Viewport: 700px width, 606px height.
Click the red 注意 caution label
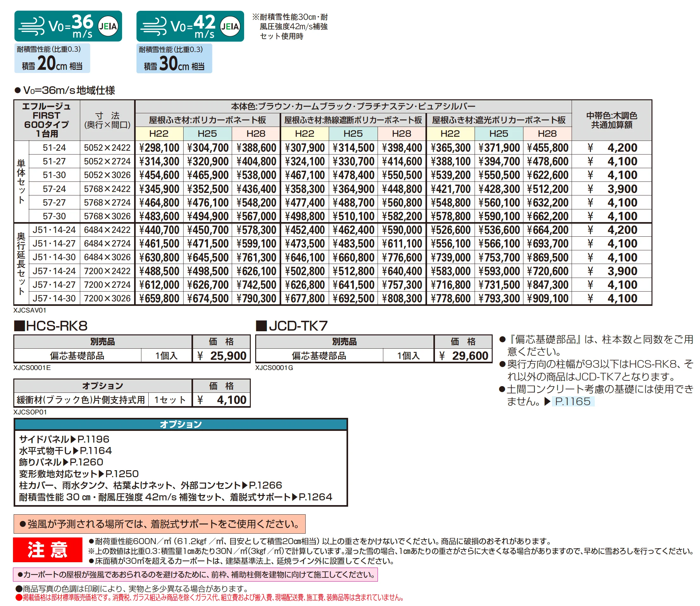(x=48, y=550)
